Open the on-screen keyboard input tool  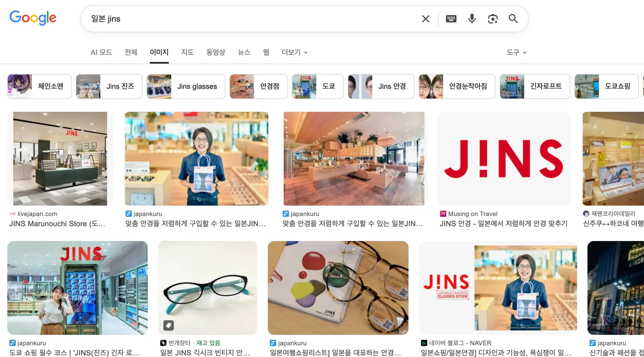(451, 19)
